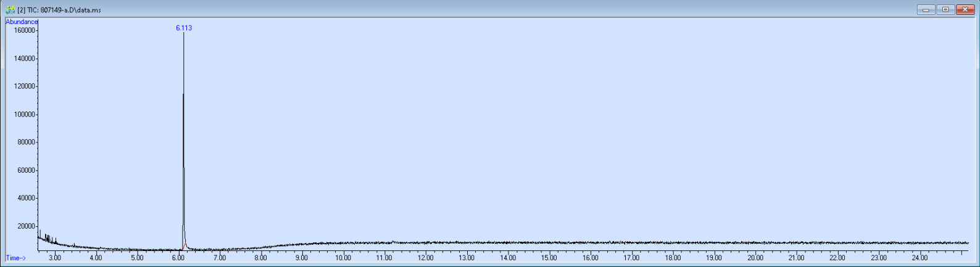Click the 80000 abundance axis value
980x267 pixels.
click(x=27, y=142)
